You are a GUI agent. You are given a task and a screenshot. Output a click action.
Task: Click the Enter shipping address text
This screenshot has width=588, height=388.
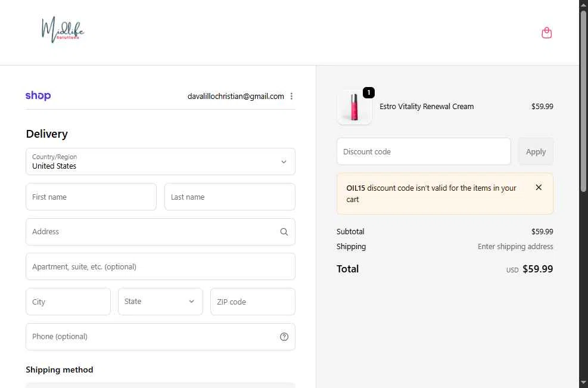tap(515, 247)
